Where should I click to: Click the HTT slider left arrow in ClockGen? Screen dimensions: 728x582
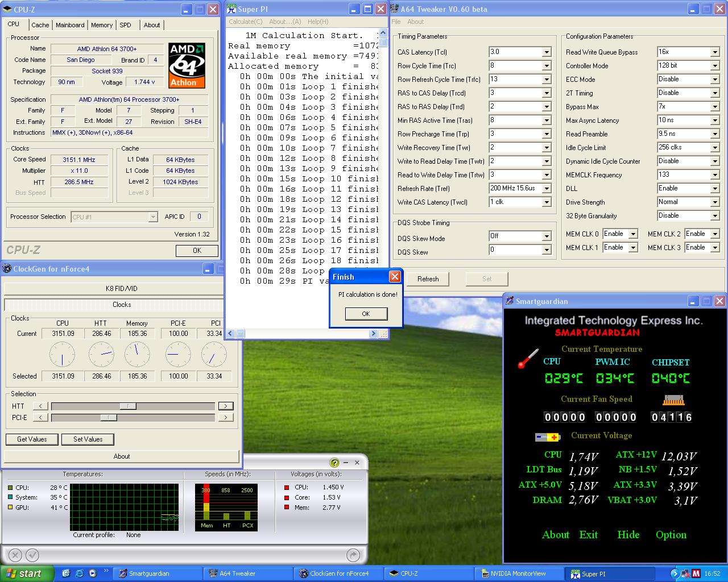(x=40, y=406)
